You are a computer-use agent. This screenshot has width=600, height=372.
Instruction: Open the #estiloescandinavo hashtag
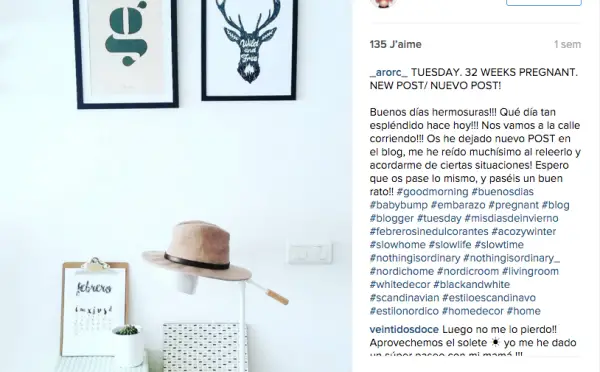[x=489, y=298]
